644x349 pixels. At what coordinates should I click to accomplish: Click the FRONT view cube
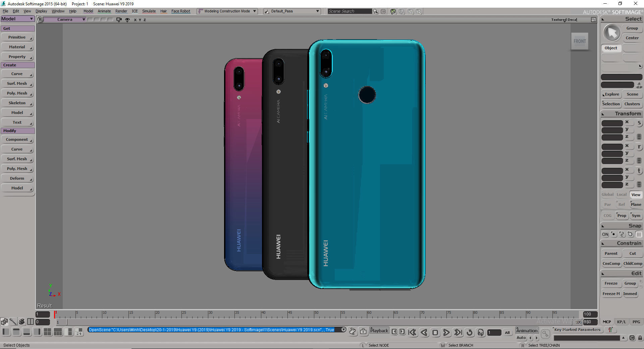580,41
